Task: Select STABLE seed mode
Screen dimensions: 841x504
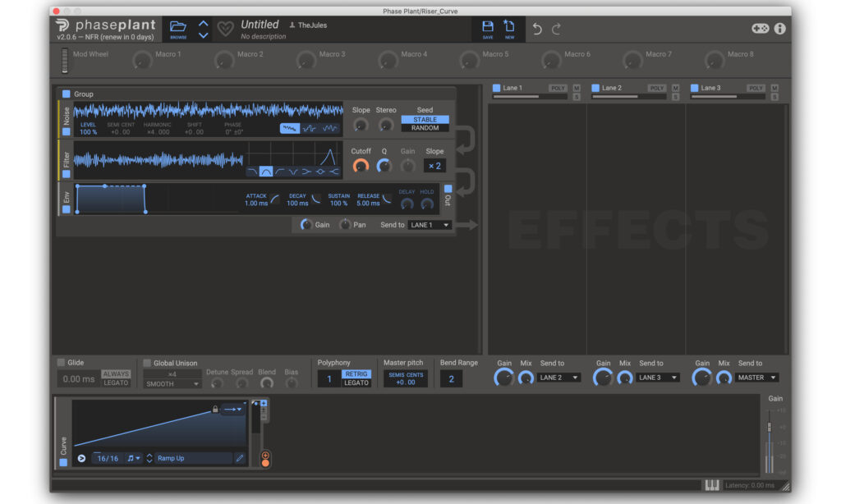Action: (x=425, y=120)
